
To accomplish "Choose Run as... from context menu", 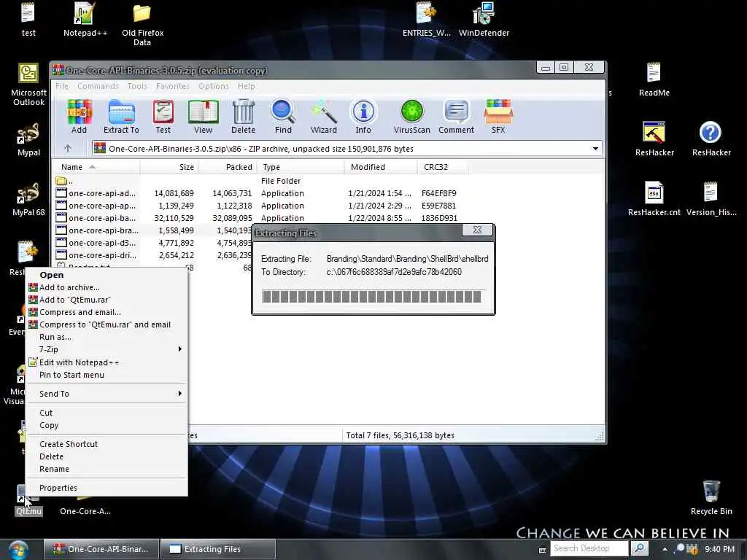I will click(x=105, y=337).
